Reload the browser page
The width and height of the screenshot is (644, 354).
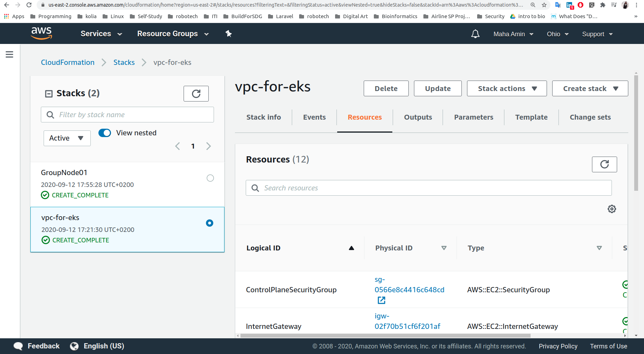pos(29,5)
